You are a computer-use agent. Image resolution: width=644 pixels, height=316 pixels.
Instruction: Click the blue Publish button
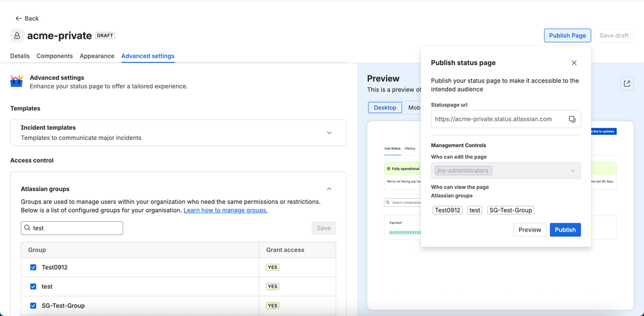pyautogui.click(x=565, y=230)
